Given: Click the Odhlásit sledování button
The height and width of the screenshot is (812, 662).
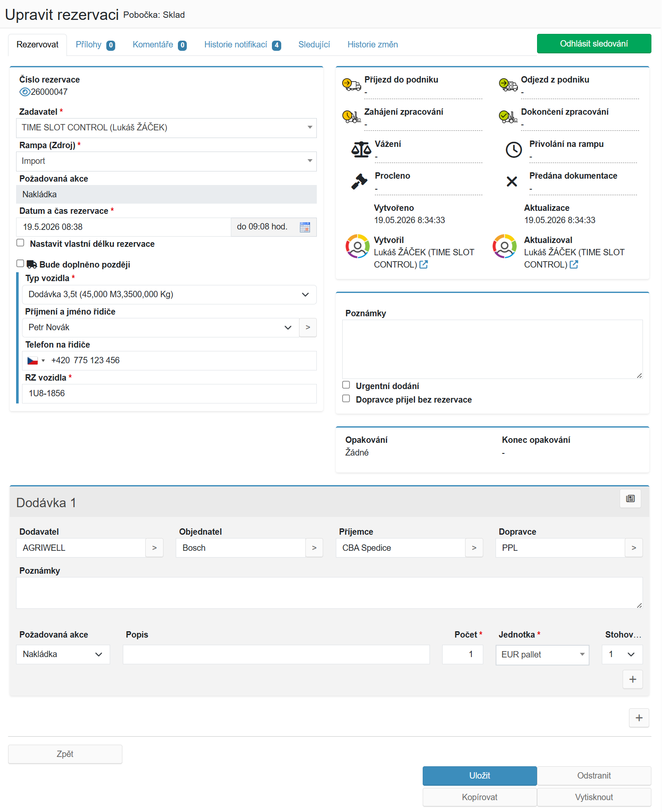Looking at the screenshot, I should pos(594,44).
